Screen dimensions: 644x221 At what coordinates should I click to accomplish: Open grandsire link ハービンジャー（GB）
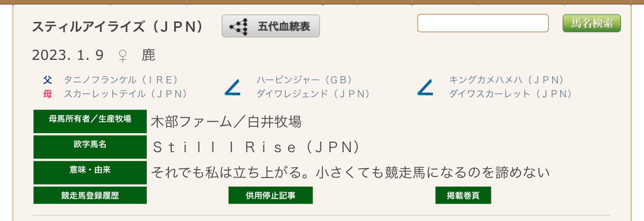(305, 80)
